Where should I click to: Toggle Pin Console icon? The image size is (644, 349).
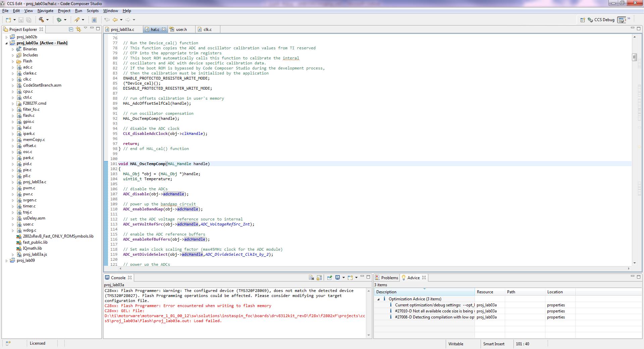(329, 278)
